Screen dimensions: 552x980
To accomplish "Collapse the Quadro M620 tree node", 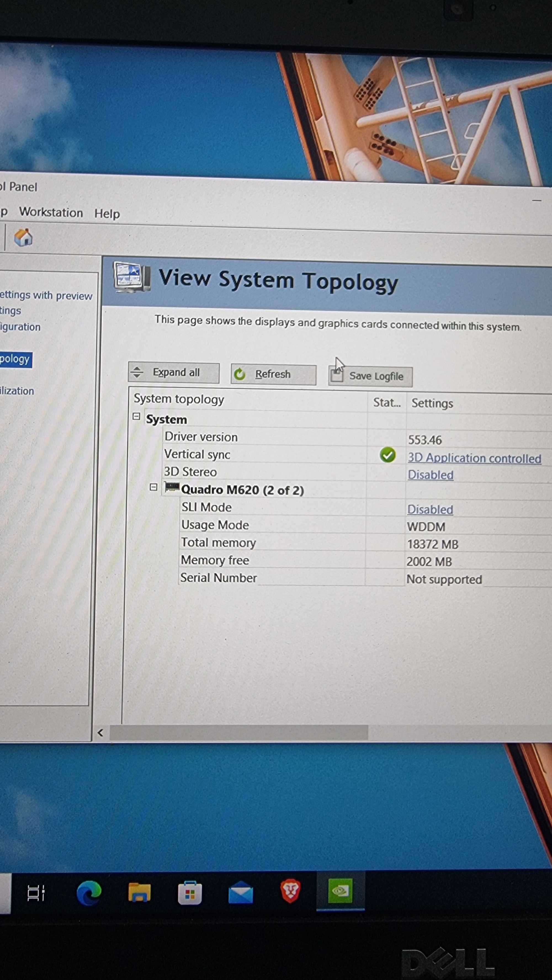I will click(153, 487).
